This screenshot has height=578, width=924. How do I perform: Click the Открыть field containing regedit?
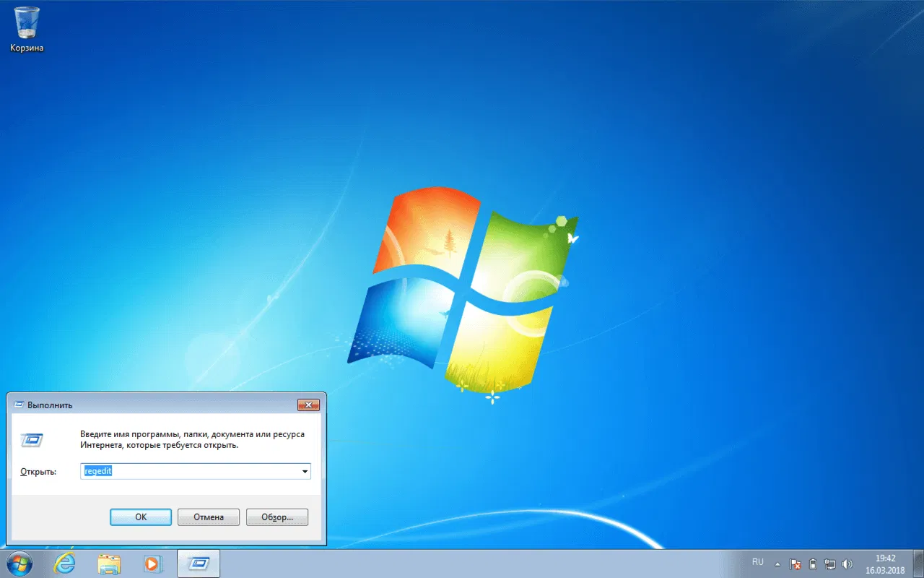click(x=196, y=472)
